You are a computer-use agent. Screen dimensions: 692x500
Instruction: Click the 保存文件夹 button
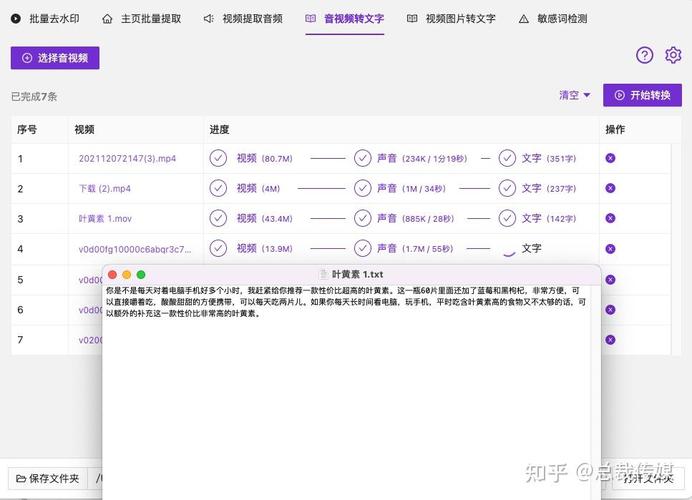click(x=48, y=478)
